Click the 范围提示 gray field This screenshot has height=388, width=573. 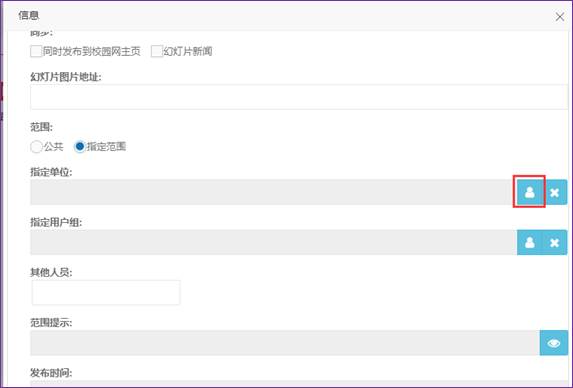pyautogui.click(x=285, y=343)
